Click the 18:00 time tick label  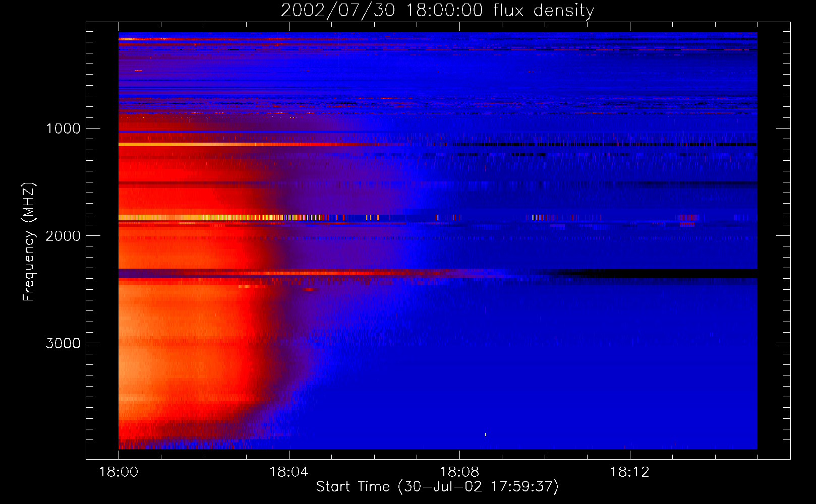point(119,472)
